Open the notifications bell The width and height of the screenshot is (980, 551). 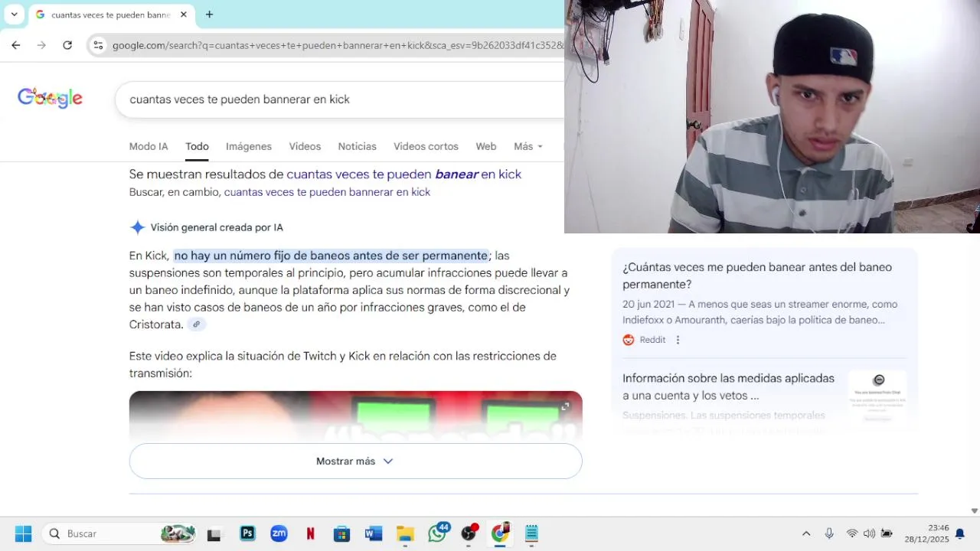coord(960,533)
